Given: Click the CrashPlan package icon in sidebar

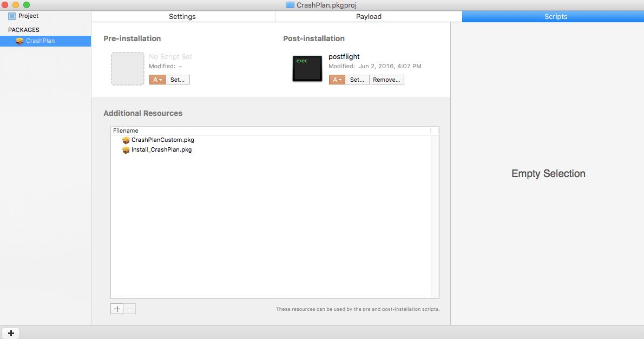Looking at the screenshot, I should (x=19, y=41).
